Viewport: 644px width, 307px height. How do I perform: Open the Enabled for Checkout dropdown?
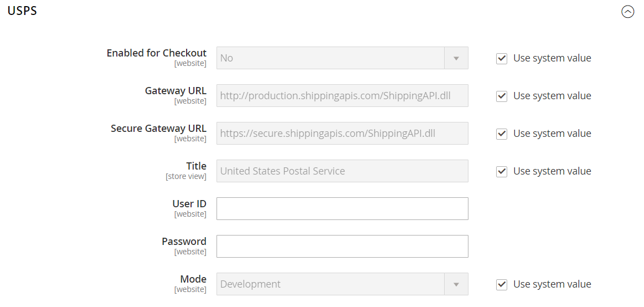point(342,58)
